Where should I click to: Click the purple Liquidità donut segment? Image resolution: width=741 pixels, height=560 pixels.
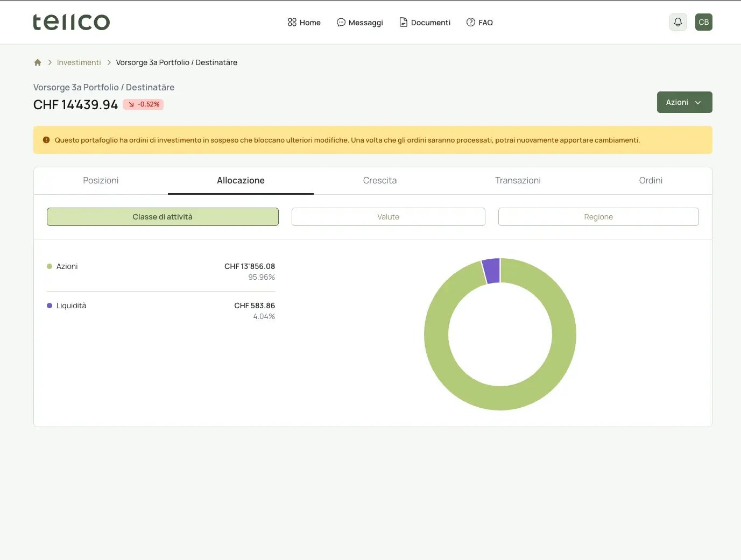(492, 271)
